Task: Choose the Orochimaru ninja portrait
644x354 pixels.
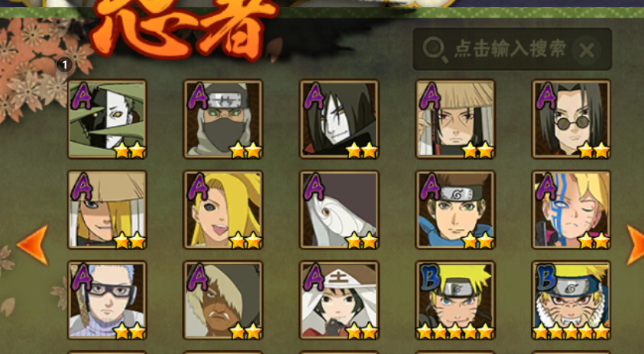Action: (339, 119)
